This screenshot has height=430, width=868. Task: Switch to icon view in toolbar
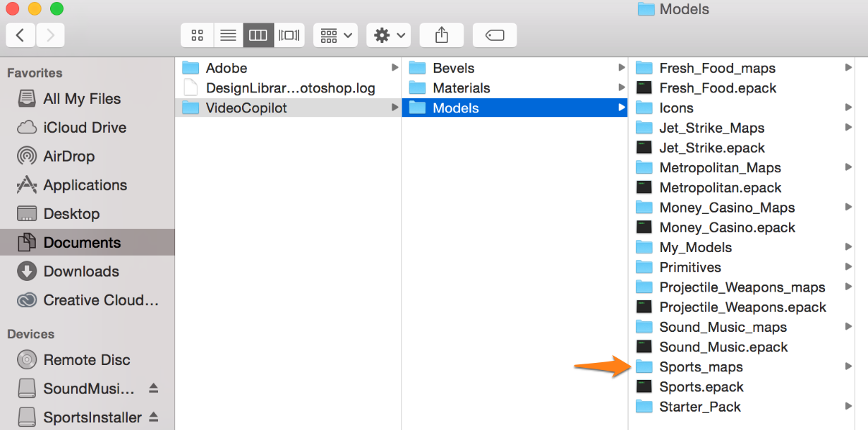point(198,35)
